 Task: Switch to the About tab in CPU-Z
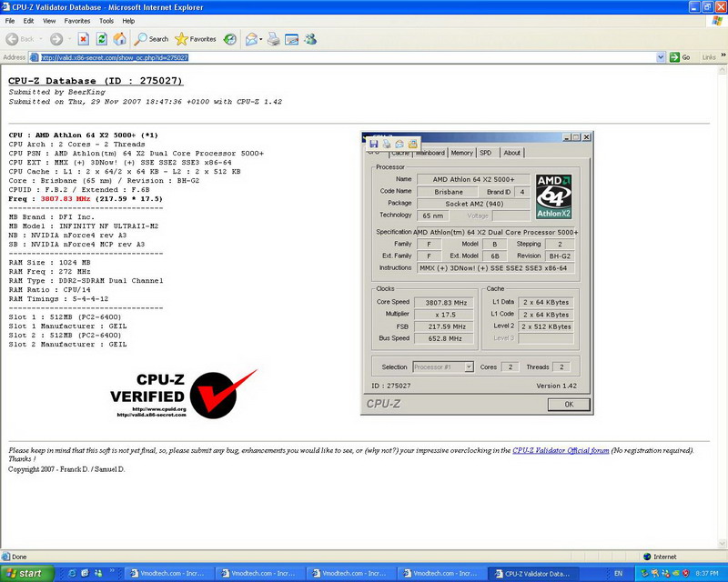coord(512,153)
